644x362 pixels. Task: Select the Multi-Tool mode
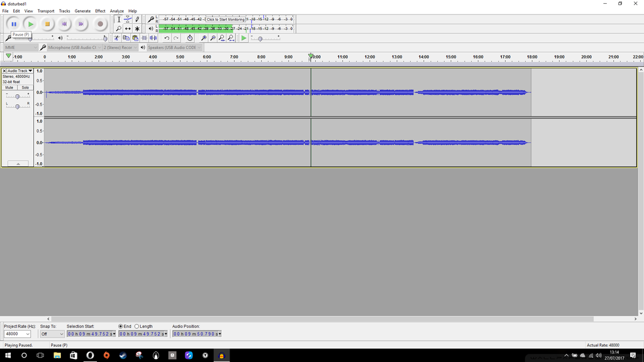137,28
